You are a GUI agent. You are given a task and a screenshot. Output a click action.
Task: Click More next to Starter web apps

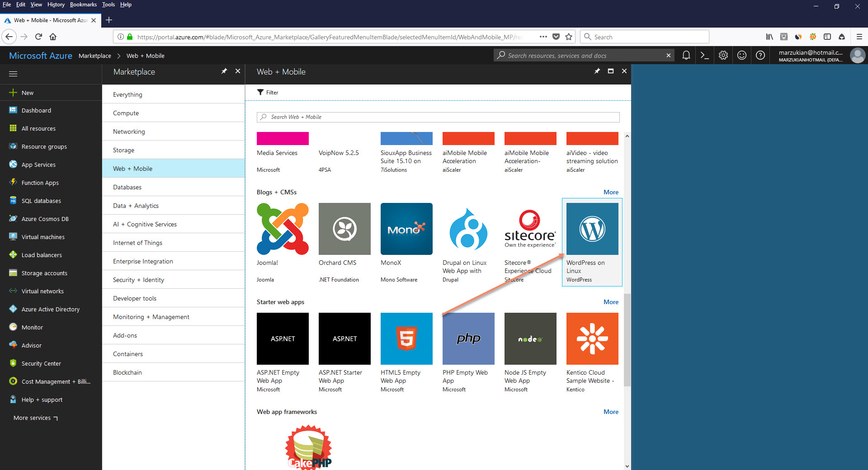coord(611,302)
